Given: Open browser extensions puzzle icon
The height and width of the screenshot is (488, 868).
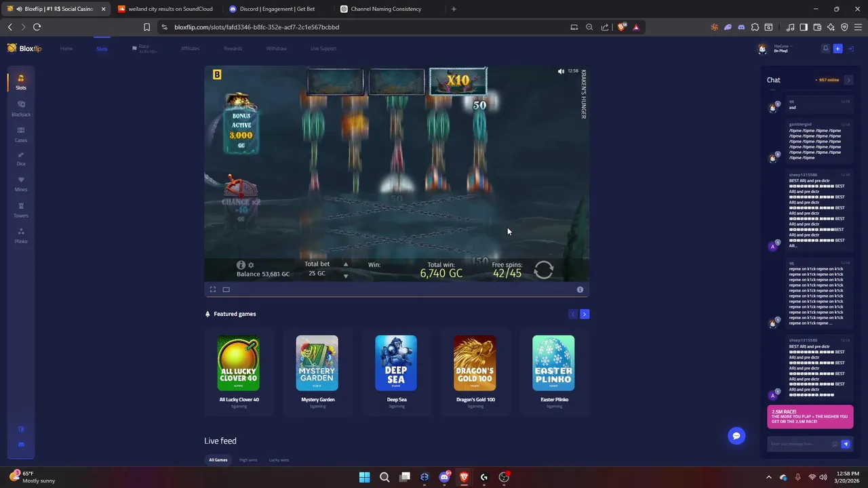Looking at the screenshot, I should click(x=755, y=27).
